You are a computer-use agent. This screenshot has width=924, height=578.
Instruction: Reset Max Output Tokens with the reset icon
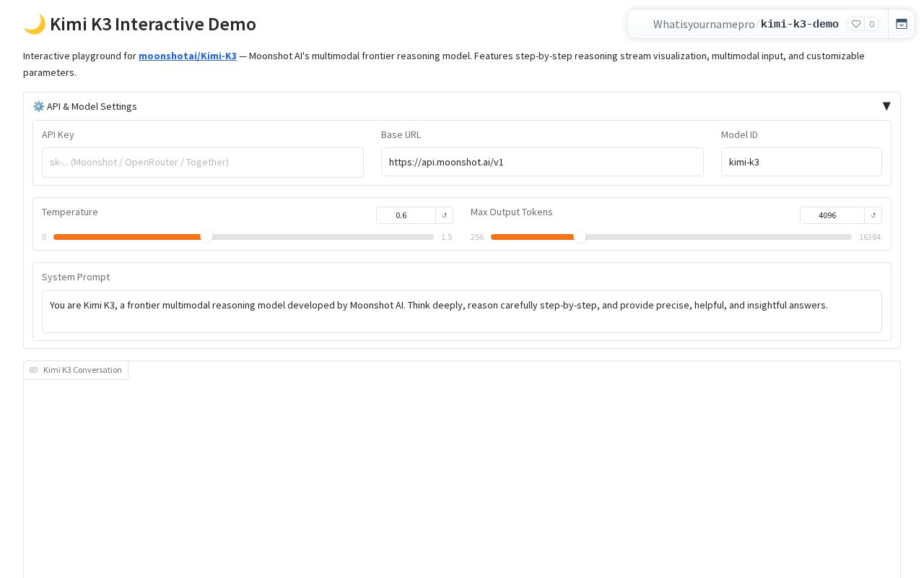(x=873, y=215)
